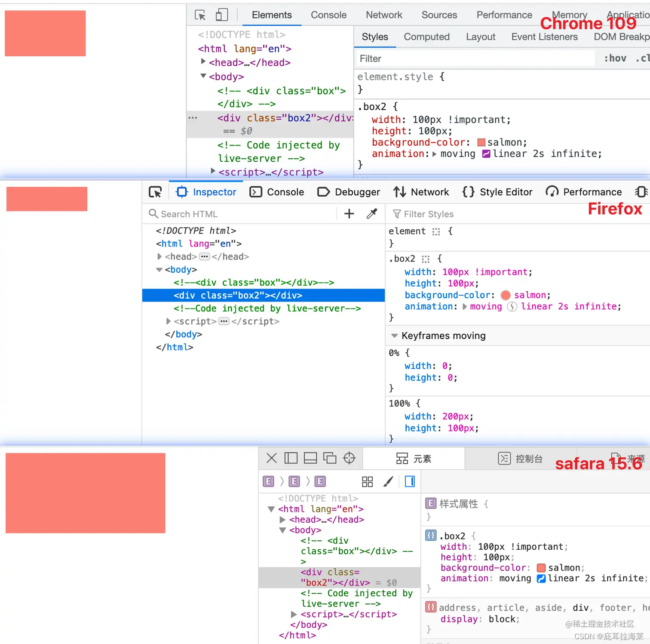This screenshot has width=650, height=644.
Task: Click first E breadcrumb icon in Safari
Action: point(268,481)
